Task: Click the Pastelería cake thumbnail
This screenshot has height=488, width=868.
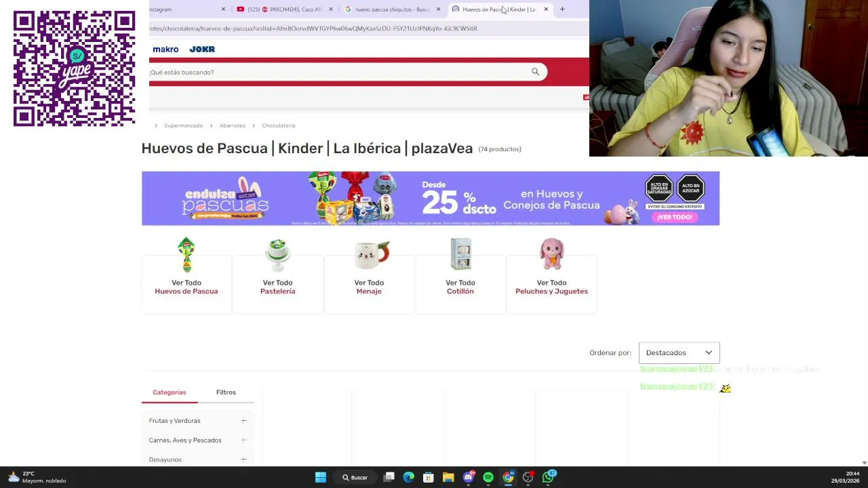Action: pos(277,255)
